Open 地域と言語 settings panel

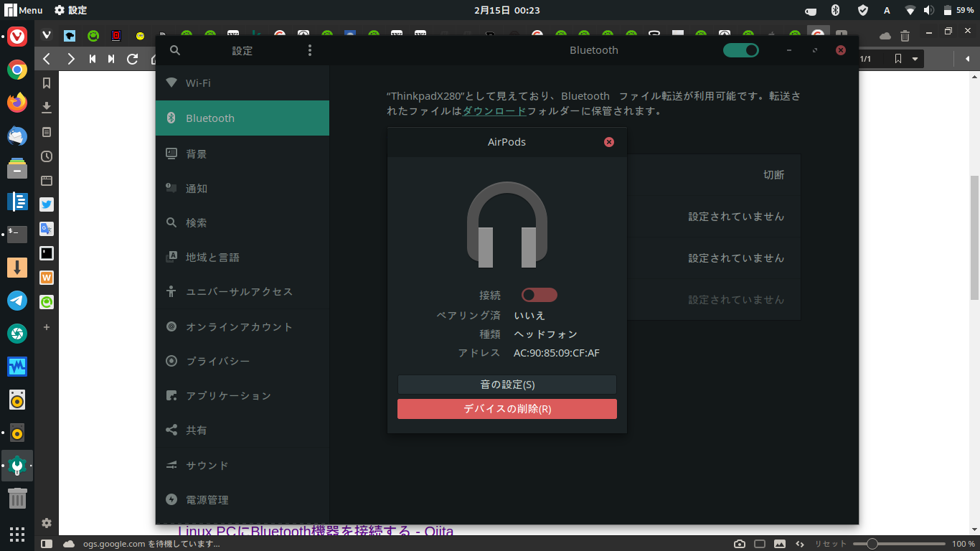tap(242, 258)
